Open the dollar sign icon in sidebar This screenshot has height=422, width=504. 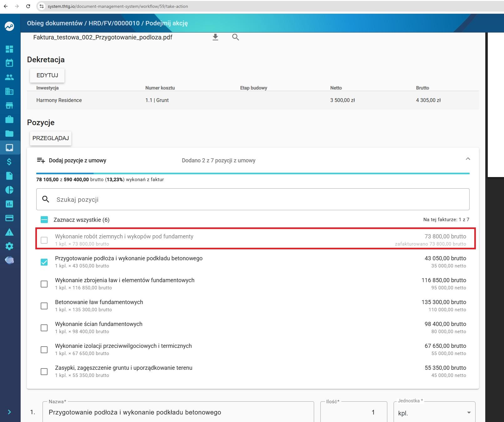[9, 162]
